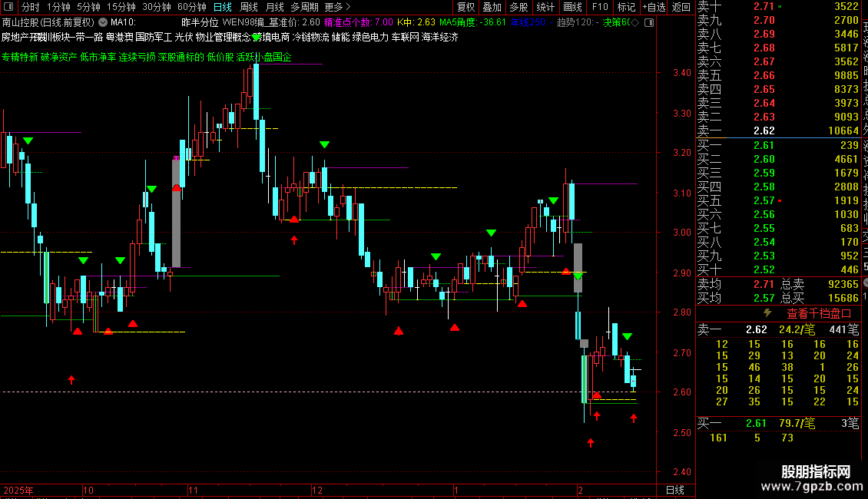This screenshot has height=499, width=868.
Task: Click the 破净资产 green concept tag
Action: tap(58, 57)
